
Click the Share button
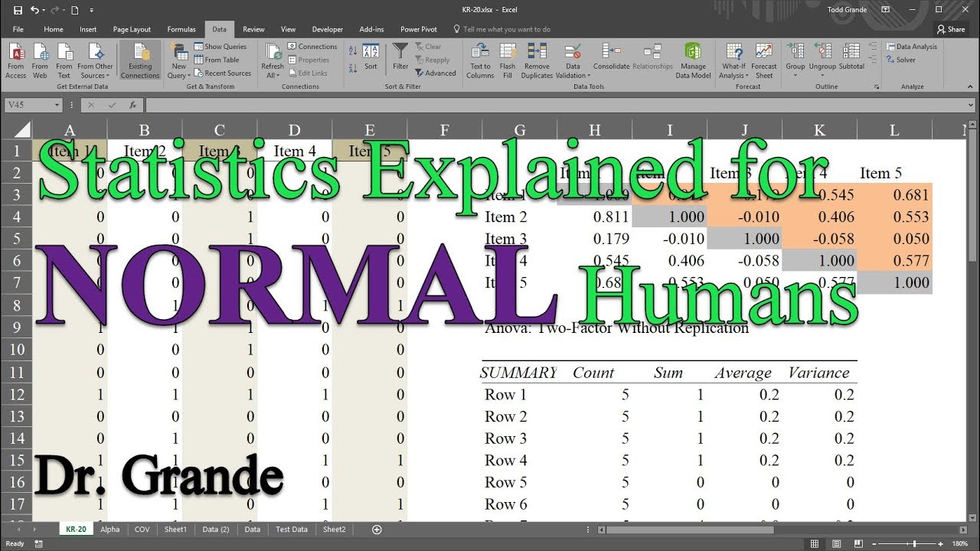[951, 29]
